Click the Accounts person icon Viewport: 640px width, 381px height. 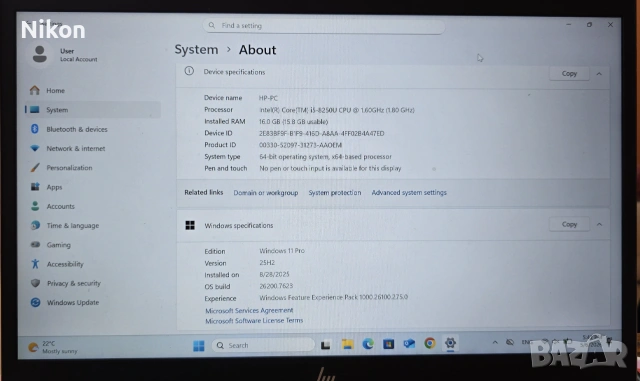[35, 206]
